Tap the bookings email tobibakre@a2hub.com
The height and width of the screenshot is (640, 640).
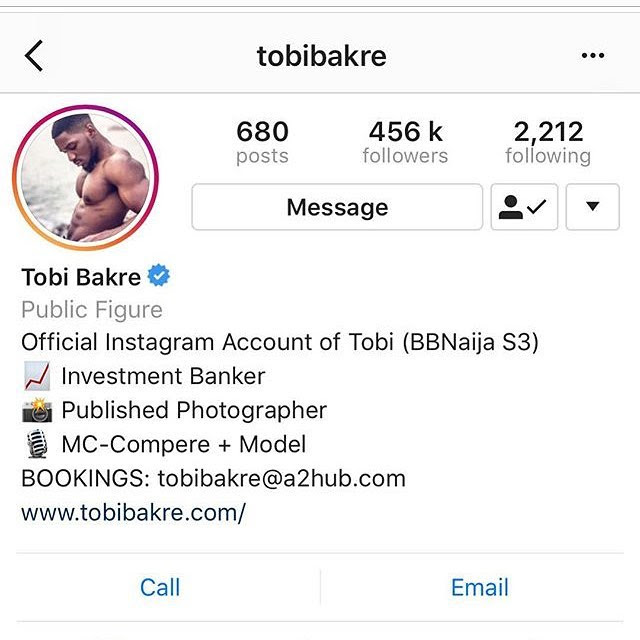pos(282,478)
